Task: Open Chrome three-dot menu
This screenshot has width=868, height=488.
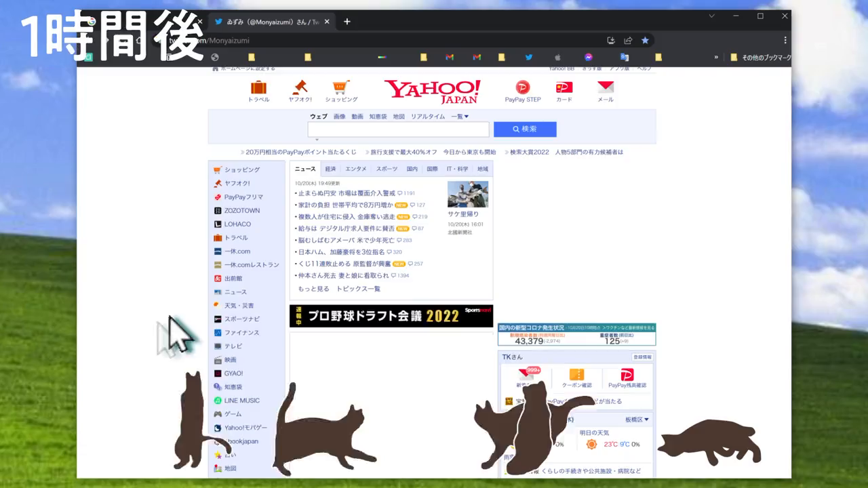Action: click(785, 41)
